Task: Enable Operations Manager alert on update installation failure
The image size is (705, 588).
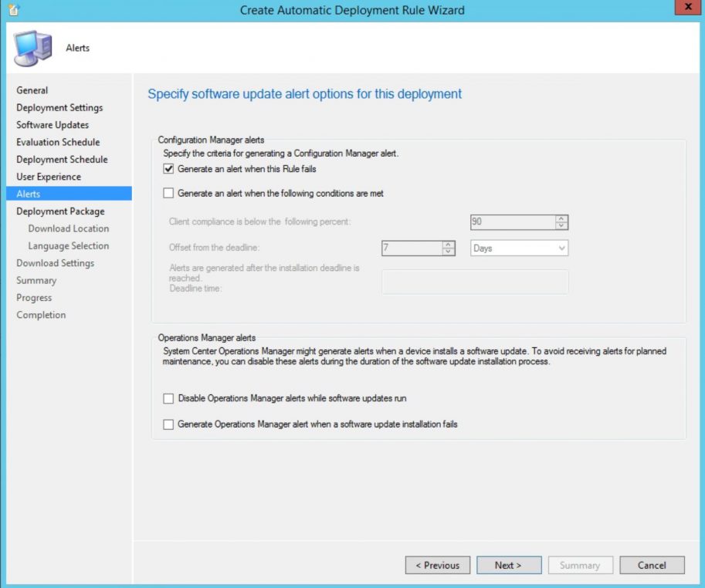Action: pos(168,423)
